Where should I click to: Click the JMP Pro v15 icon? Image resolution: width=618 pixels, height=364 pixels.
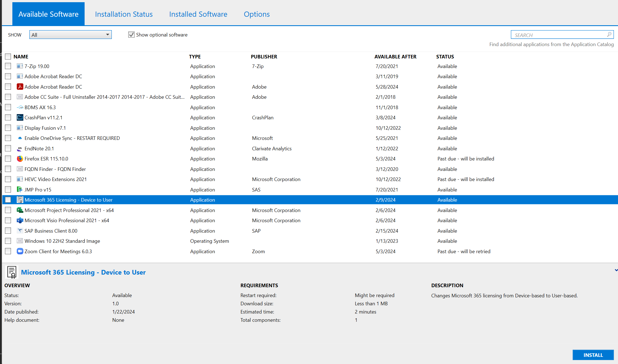(20, 190)
